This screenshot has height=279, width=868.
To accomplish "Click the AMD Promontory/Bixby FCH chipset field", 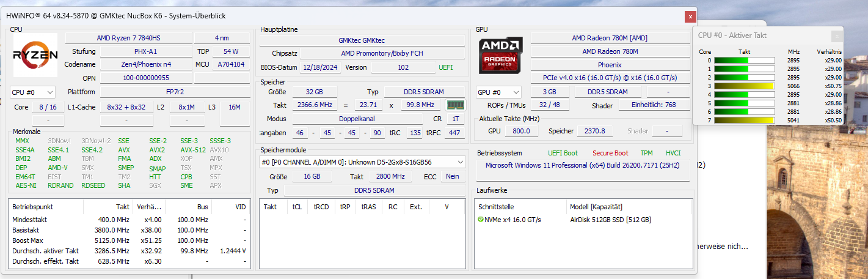I will (383, 54).
